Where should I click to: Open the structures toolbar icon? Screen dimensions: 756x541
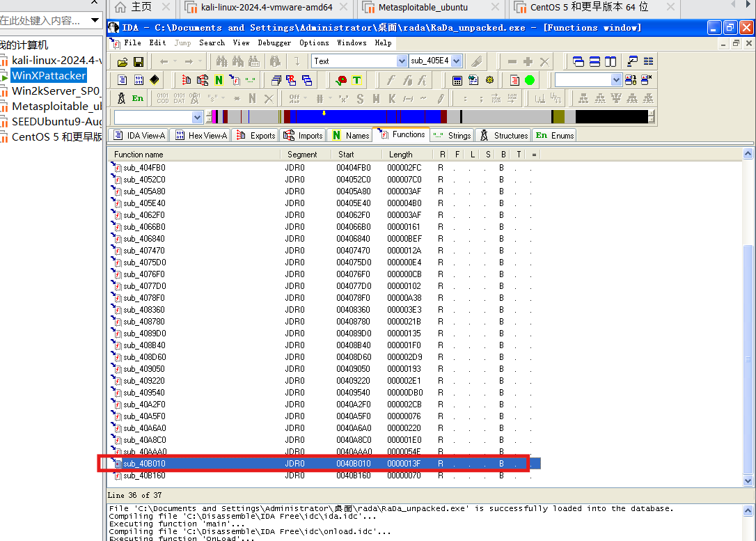point(122,98)
